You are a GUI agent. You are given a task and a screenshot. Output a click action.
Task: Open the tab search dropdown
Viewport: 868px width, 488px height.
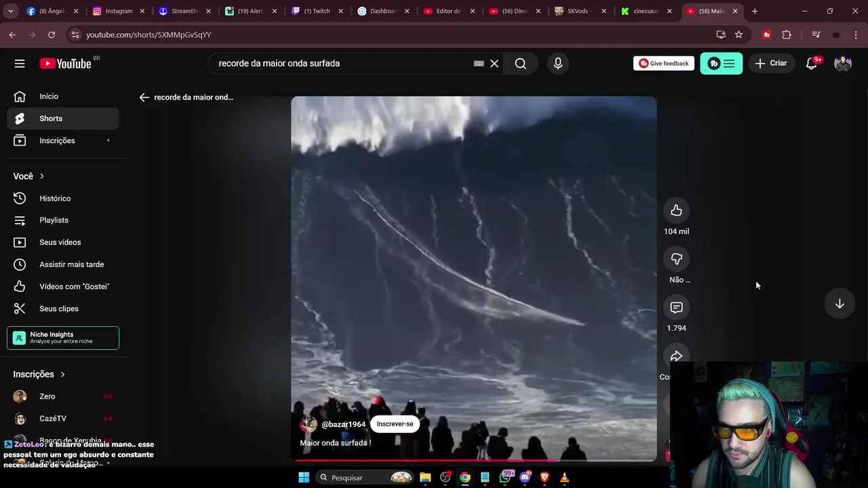10,11
